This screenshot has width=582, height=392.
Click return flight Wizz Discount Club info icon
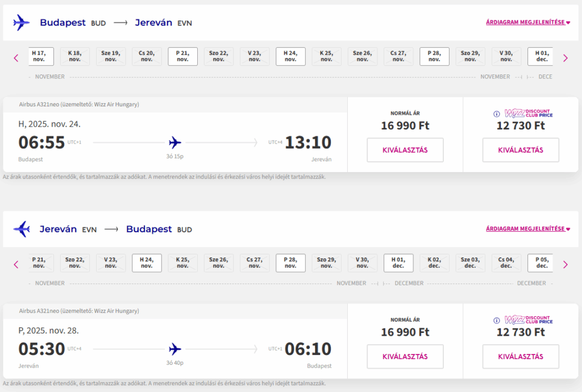tap(497, 320)
